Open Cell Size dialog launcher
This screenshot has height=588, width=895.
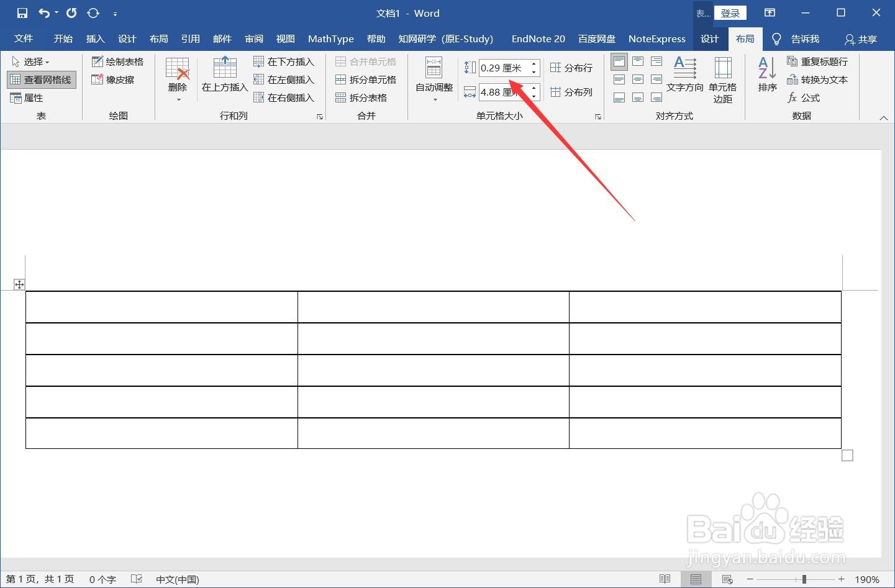[598, 116]
